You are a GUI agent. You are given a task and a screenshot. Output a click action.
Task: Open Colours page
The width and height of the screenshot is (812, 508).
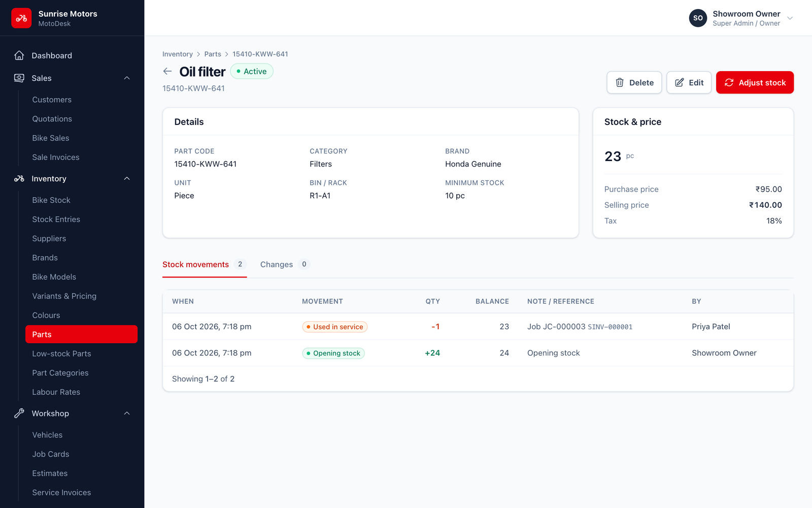pos(81,315)
